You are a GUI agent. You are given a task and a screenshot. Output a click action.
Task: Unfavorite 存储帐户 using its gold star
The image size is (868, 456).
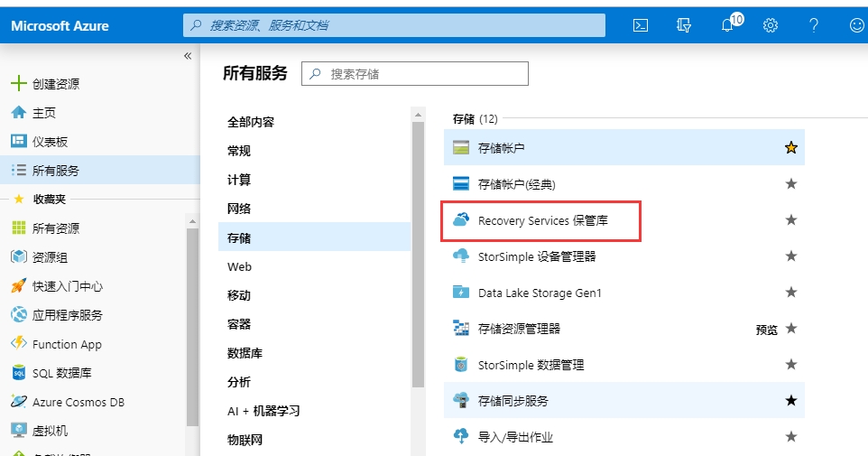791,148
